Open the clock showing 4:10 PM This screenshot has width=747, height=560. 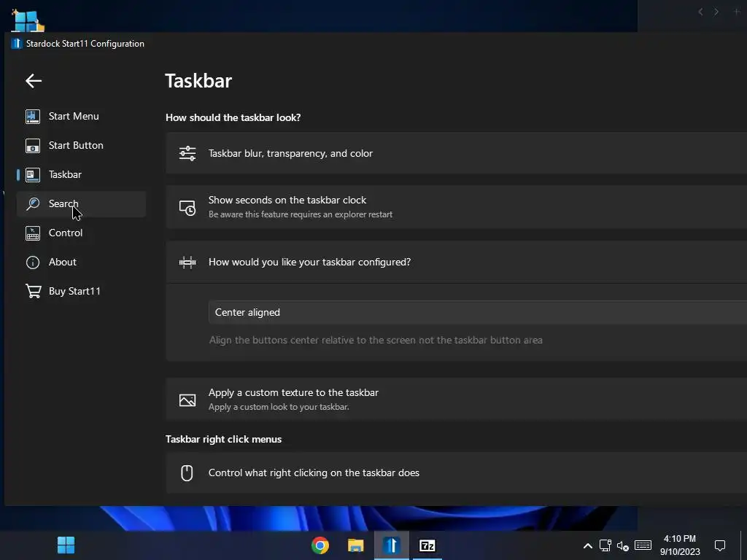pyautogui.click(x=680, y=545)
